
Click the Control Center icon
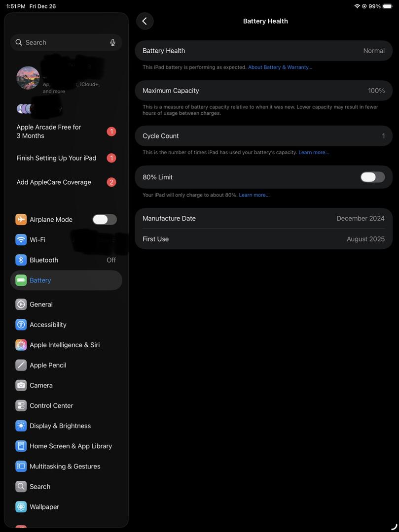(21, 405)
